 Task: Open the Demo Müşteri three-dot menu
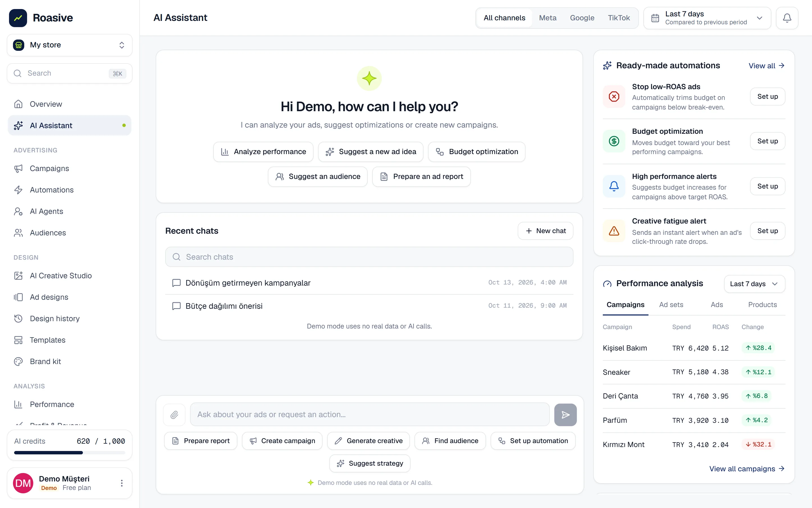[x=122, y=483]
